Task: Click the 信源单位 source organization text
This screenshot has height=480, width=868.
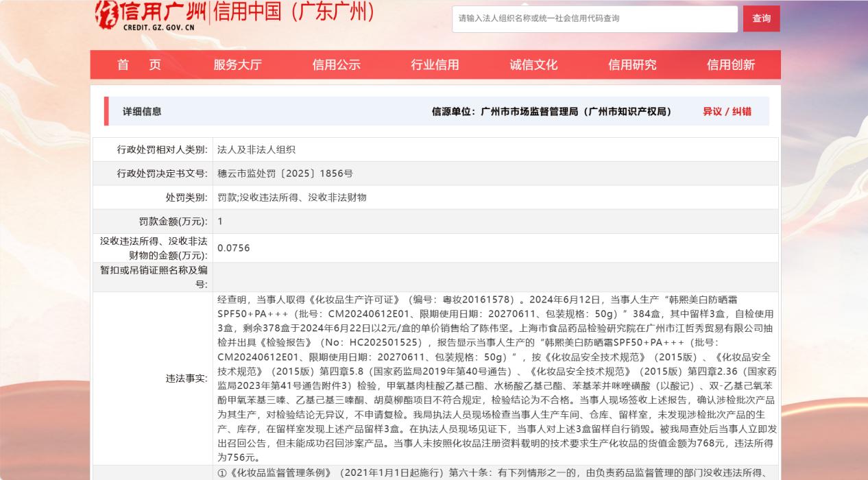Action: tap(551, 112)
